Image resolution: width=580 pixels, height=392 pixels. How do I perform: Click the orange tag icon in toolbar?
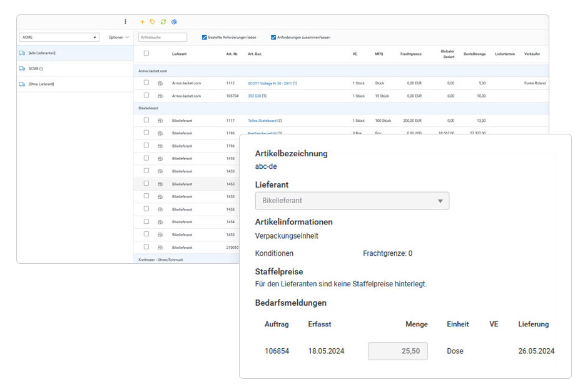152,22
